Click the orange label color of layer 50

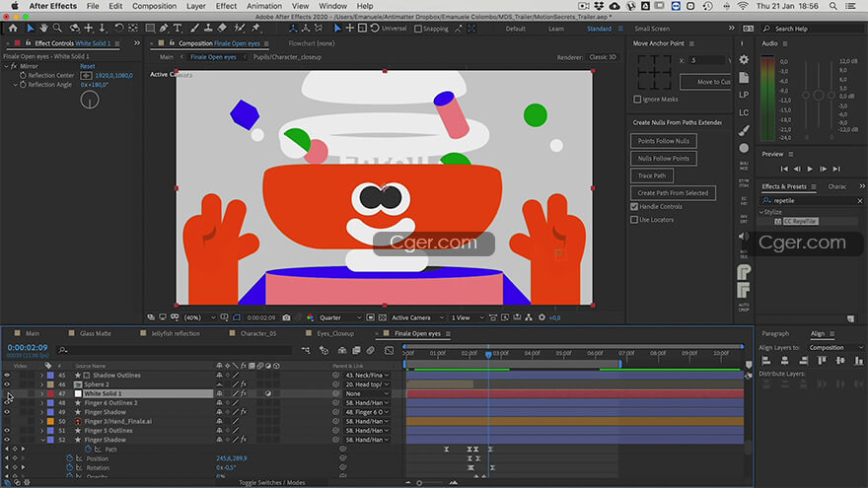click(x=50, y=422)
